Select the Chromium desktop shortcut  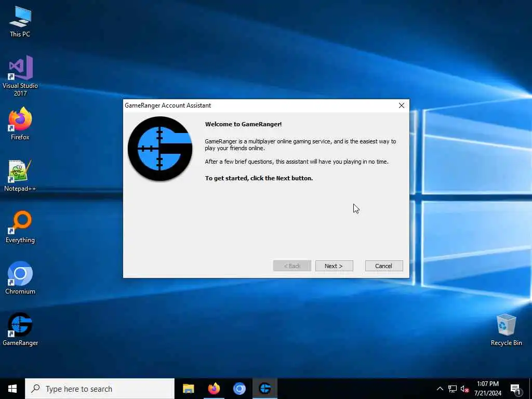20,278
